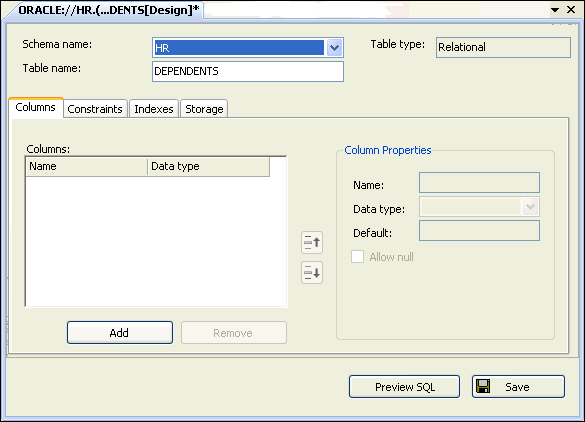Toggle the Allow null checkbox
Screen dimensions: 585x422
click(357, 257)
